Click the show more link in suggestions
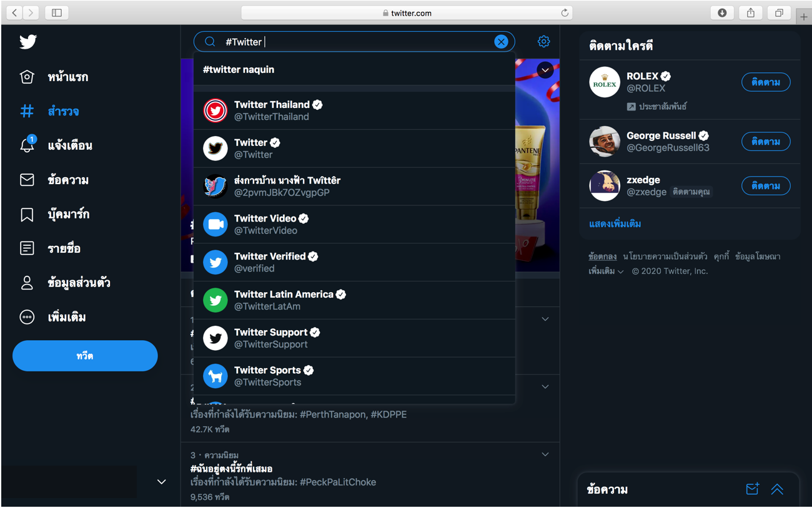 615,224
